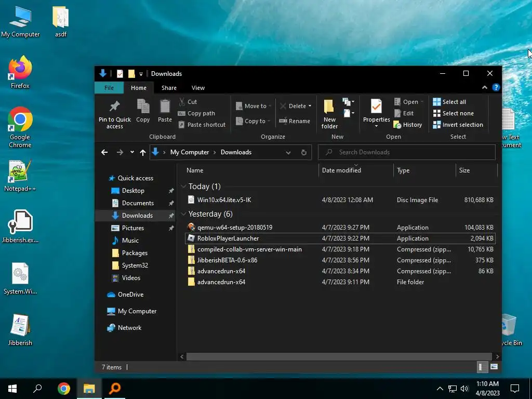The height and width of the screenshot is (399, 532).
Task: Open the Customize Quick Access Toolbar dropdown
Action: (141, 74)
